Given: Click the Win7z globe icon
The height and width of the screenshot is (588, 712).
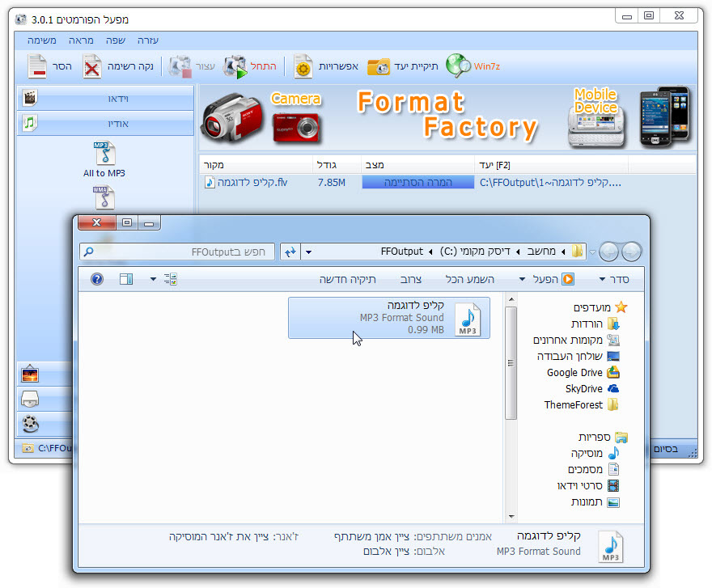Looking at the screenshot, I should (458, 66).
